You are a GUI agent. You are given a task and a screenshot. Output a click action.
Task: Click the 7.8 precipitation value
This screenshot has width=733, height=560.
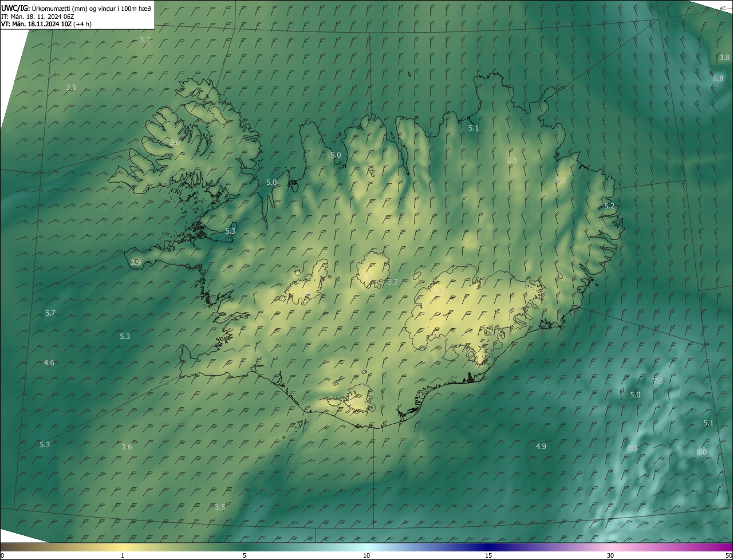click(x=658, y=381)
